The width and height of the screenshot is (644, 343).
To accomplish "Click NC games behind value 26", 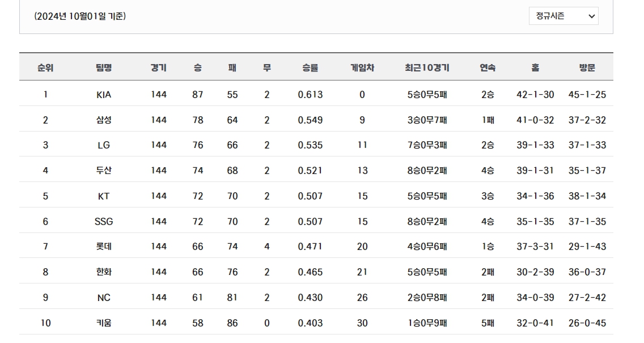I will (x=362, y=298).
